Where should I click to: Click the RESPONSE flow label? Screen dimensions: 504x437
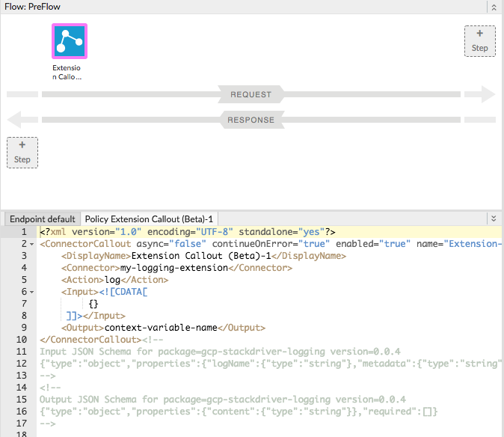click(251, 120)
